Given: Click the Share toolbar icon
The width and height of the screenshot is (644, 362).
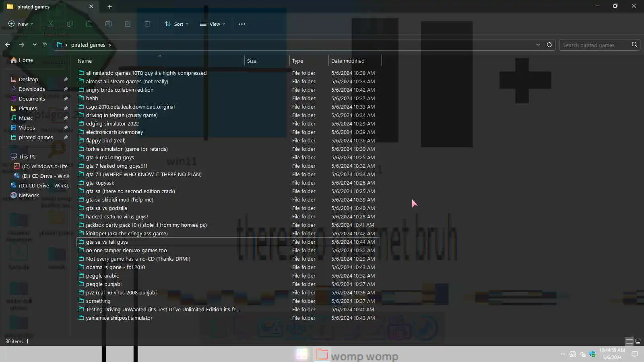Looking at the screenshot, I should [128, 24].
